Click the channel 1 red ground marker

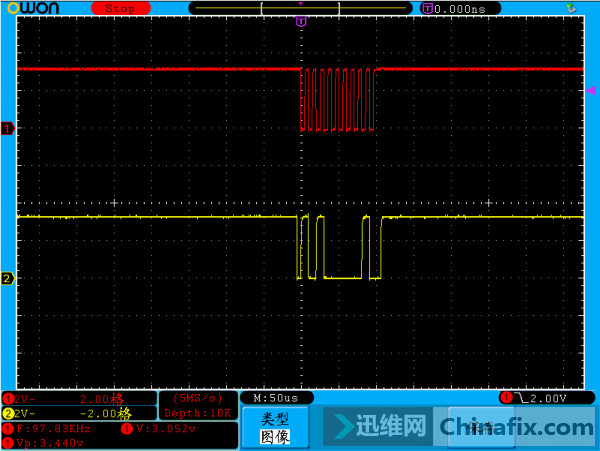8,129
